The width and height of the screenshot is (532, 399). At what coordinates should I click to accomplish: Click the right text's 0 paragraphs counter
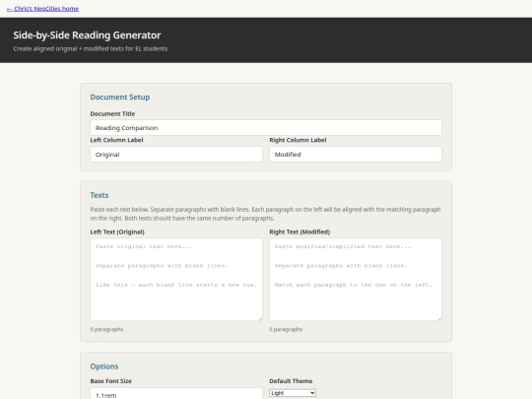[x=286, y=329]
